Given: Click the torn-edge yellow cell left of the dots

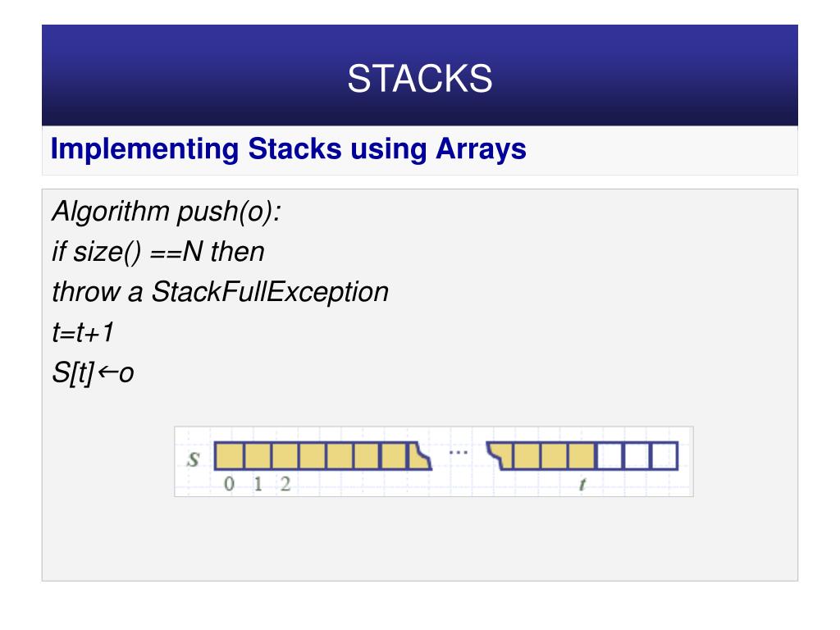Looking at the screenshot, I should click(x=419, y=456).
